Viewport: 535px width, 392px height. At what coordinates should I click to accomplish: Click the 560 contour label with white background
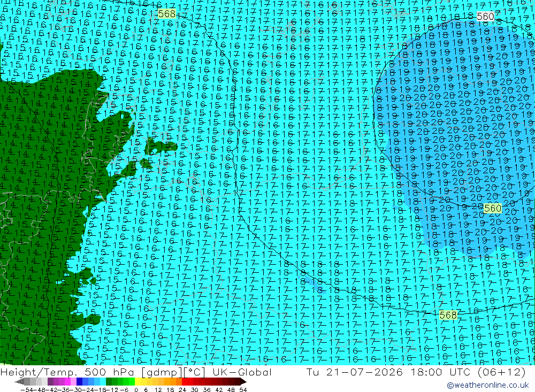pos(485,17)
